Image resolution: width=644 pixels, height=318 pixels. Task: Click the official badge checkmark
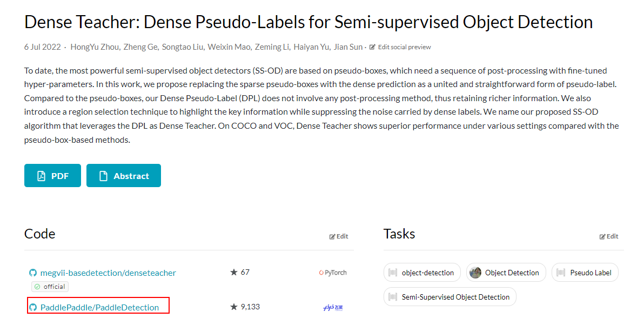pos(37,287)
